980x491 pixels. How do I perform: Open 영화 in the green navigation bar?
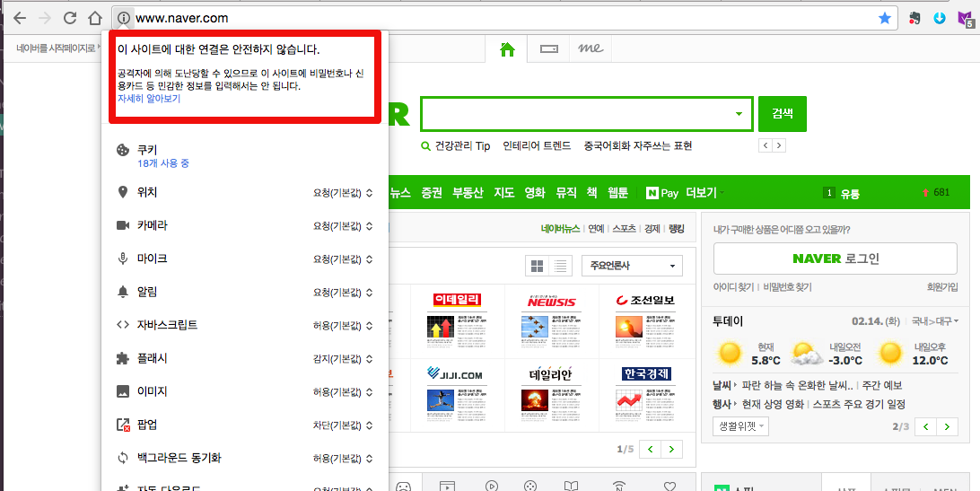coord(535,193)
